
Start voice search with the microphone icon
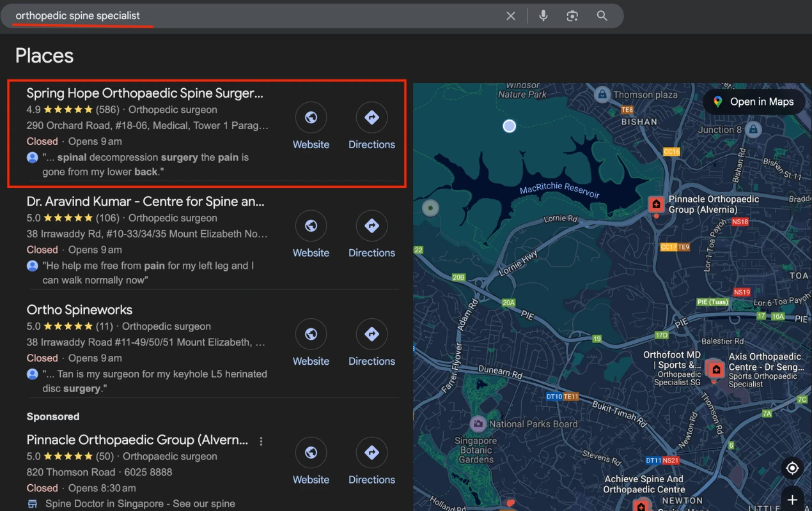pyautogui.click(x=543, y=16)
